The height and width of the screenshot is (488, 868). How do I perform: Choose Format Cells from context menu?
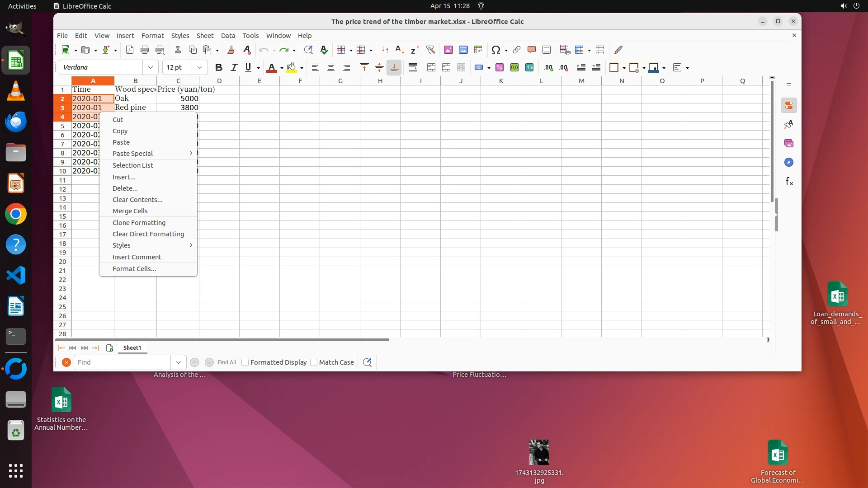(134, 269)
